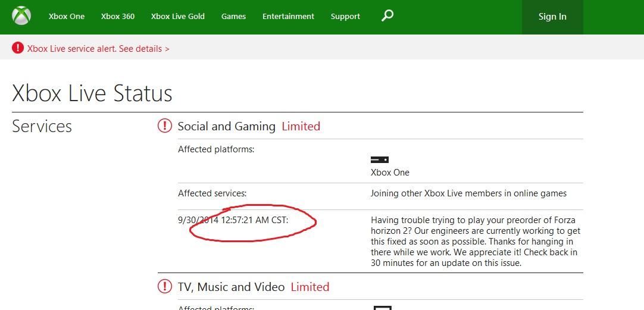The height and width of the screenshot is (310, 644).
Task: Click the Limited status beside TV, Music and Video
Action: (310, 287)
